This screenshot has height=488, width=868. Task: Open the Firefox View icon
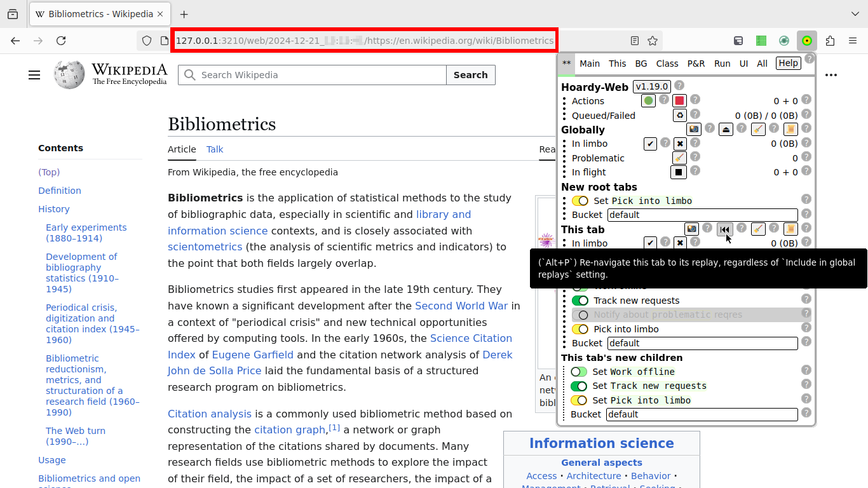(x=13, y=14)
